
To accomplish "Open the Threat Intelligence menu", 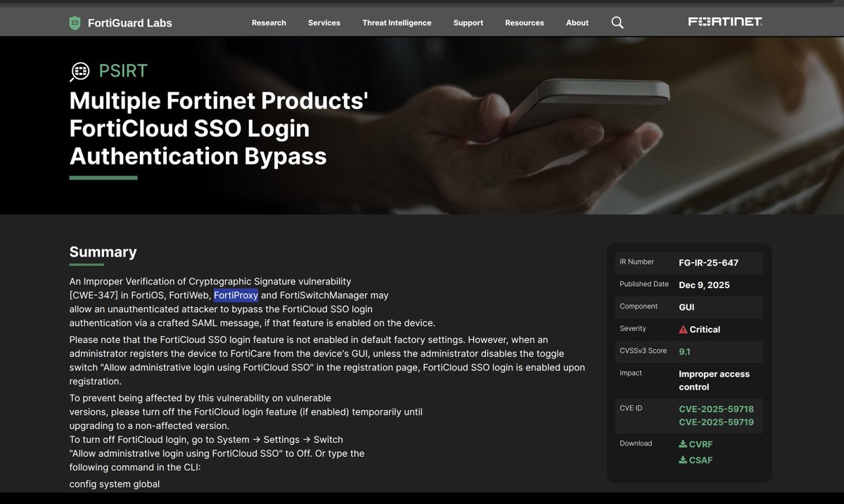I will 397,22.
